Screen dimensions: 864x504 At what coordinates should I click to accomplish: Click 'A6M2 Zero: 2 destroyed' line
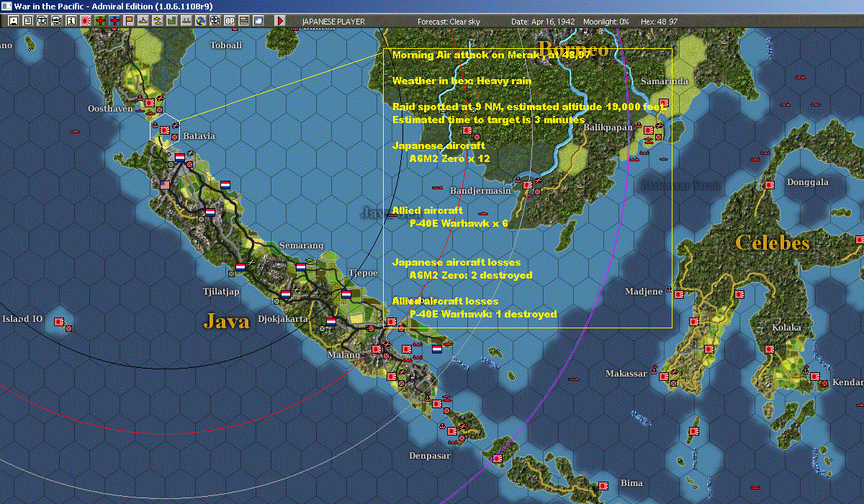pos(471,275)
